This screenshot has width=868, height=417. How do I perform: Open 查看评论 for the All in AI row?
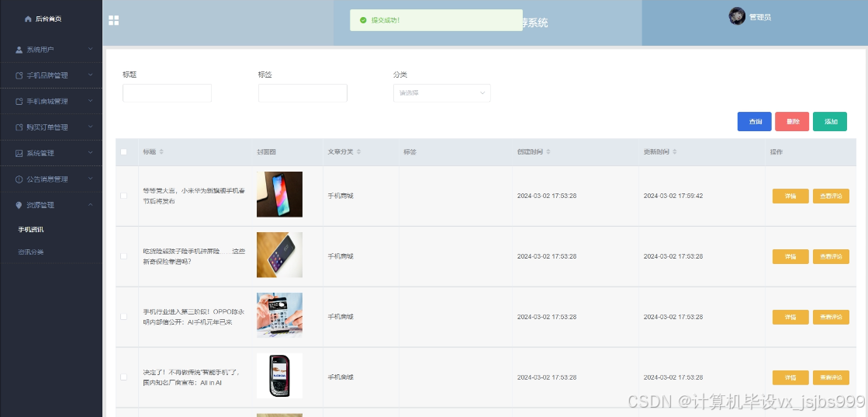point(831,377)
